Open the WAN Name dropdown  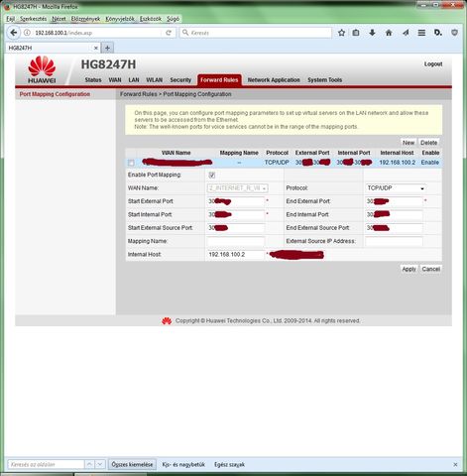click(x=237, y=188)
